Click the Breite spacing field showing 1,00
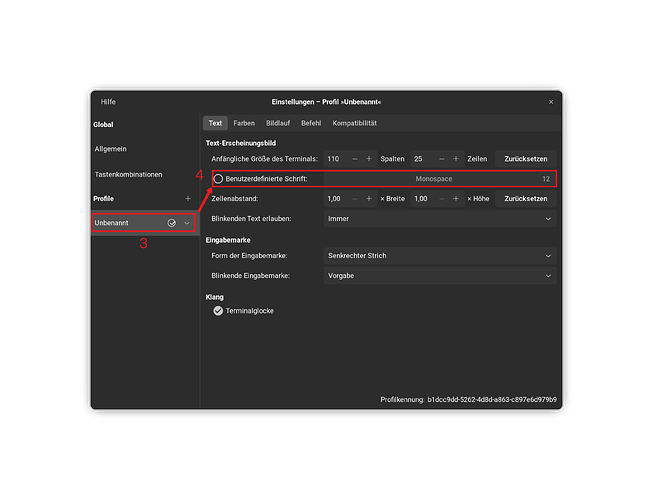This screenshot has width=652, height=500. point(336,199)
